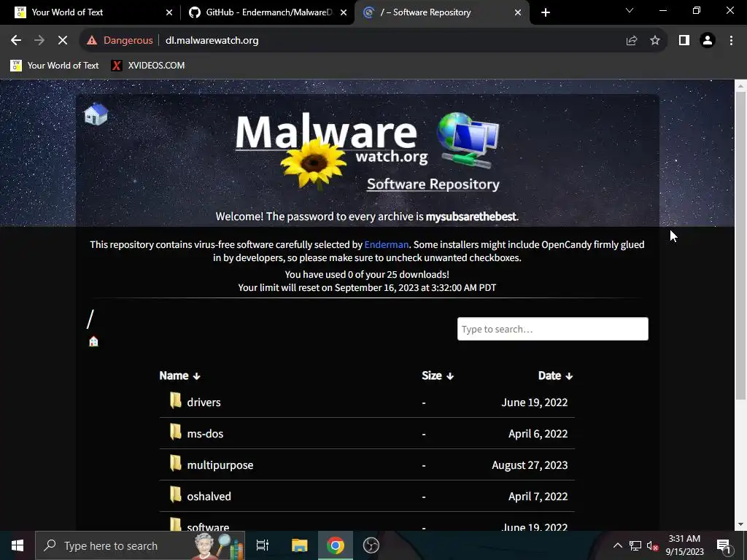
Task: Click the Dangerous site warning indicator
Action: 120,41
